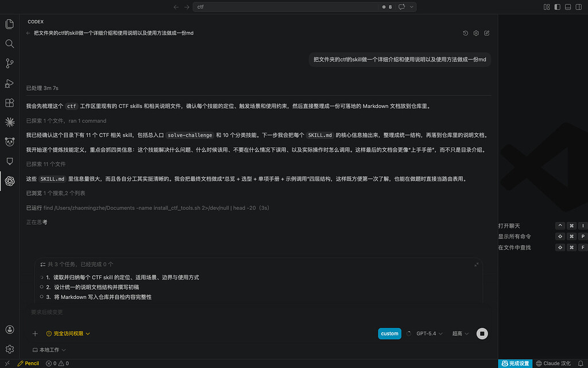
Task: Click the solve-challenge inline code
Action: 189,135
